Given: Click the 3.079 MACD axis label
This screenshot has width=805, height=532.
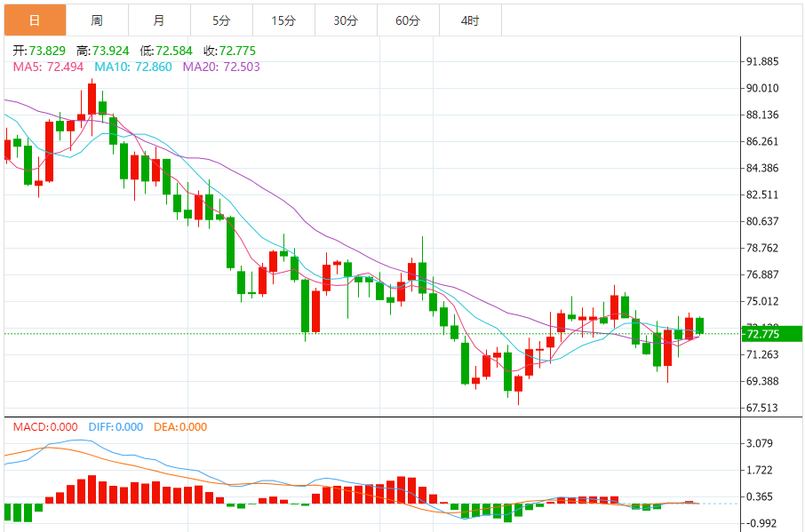Looking at the screenshot, I should click(x=760, y=444).
